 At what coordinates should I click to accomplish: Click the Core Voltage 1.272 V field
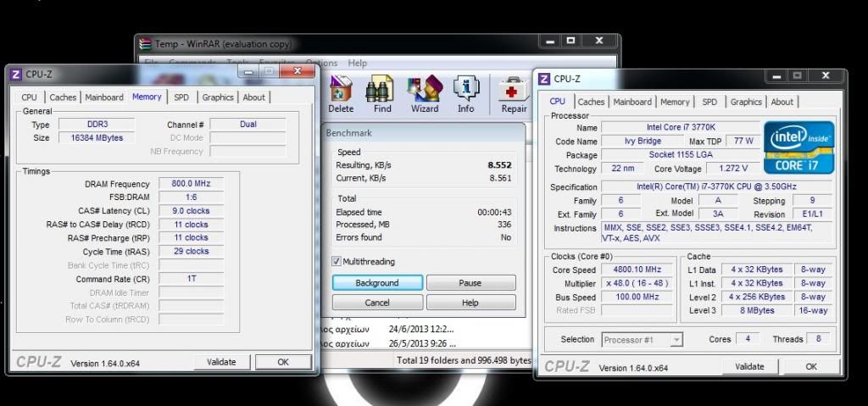click(x=733, y=169)
